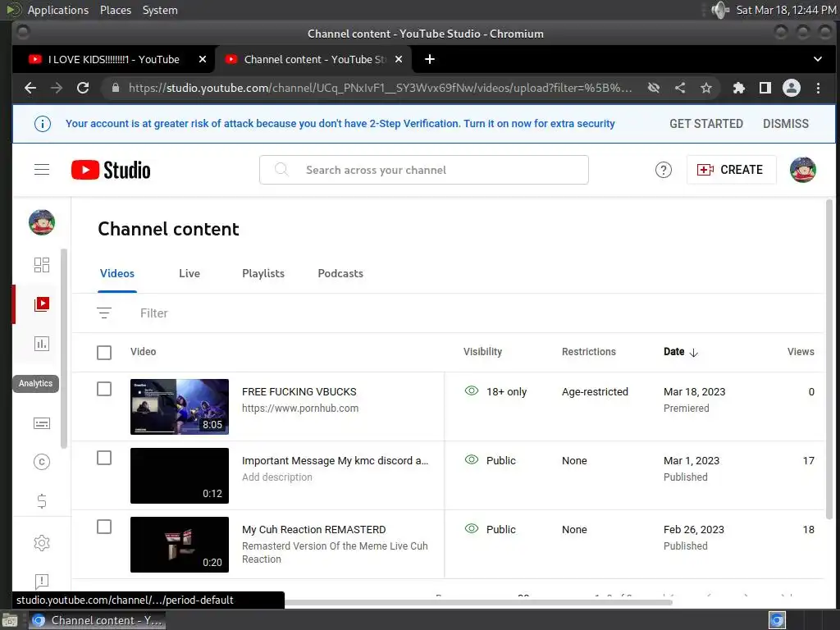This screenshot has height=630, width=840.
Task: Click the Search across your channel field
Action: [424, 170]
